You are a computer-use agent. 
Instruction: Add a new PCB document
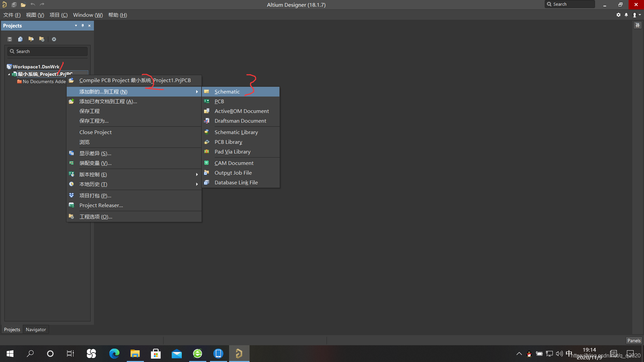[x=241, y=102]
